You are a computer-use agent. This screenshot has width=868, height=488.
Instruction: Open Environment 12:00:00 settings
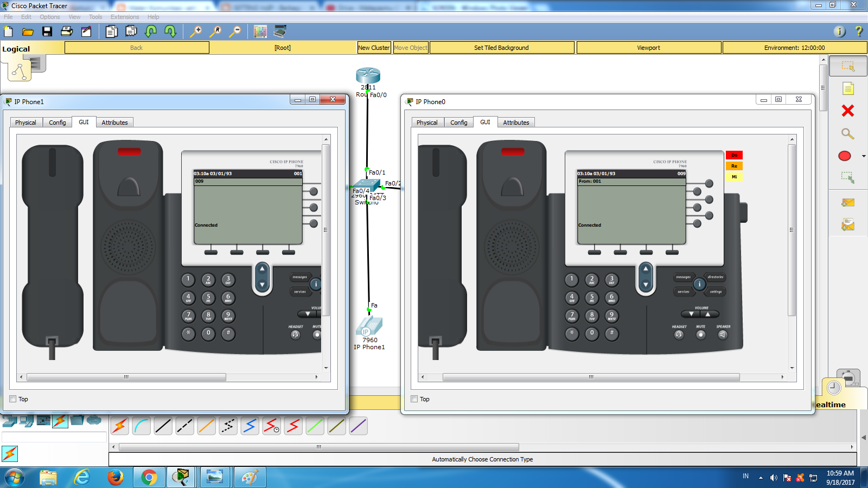(794, 48)
